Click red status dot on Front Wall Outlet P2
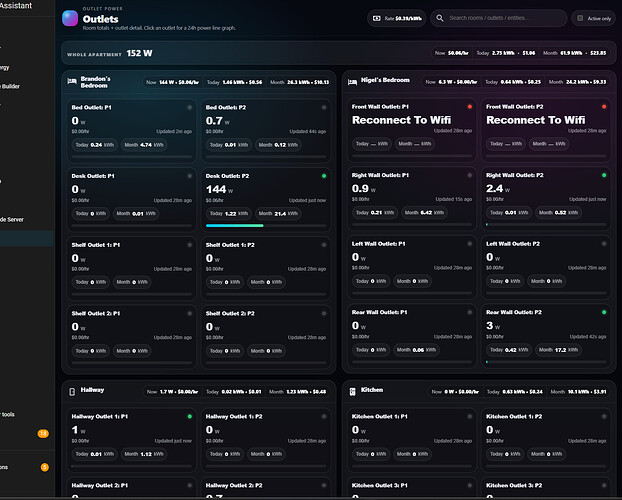The width and height of the screenshot is (622, 500). (604, 107)
